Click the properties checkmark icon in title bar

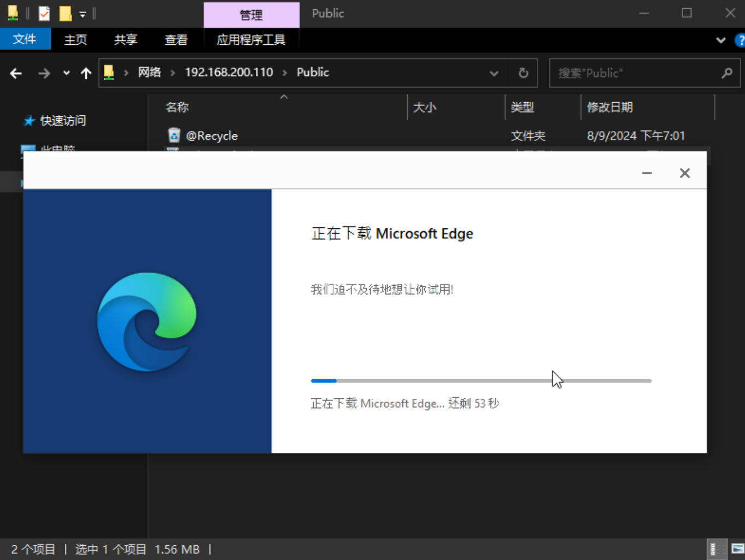point(44,13)
